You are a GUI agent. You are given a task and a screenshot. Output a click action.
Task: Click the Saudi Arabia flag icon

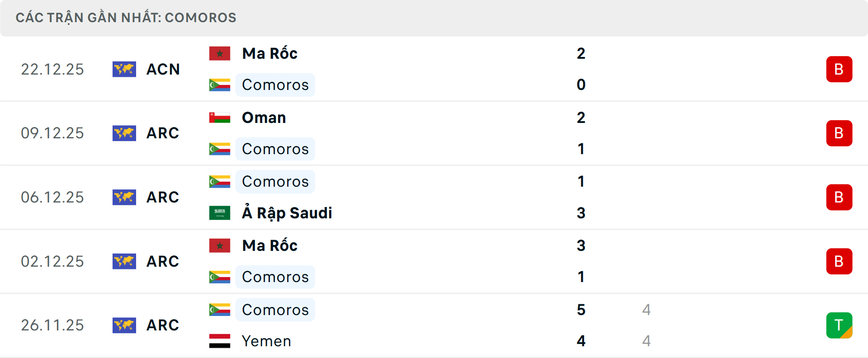coord(220,213)
